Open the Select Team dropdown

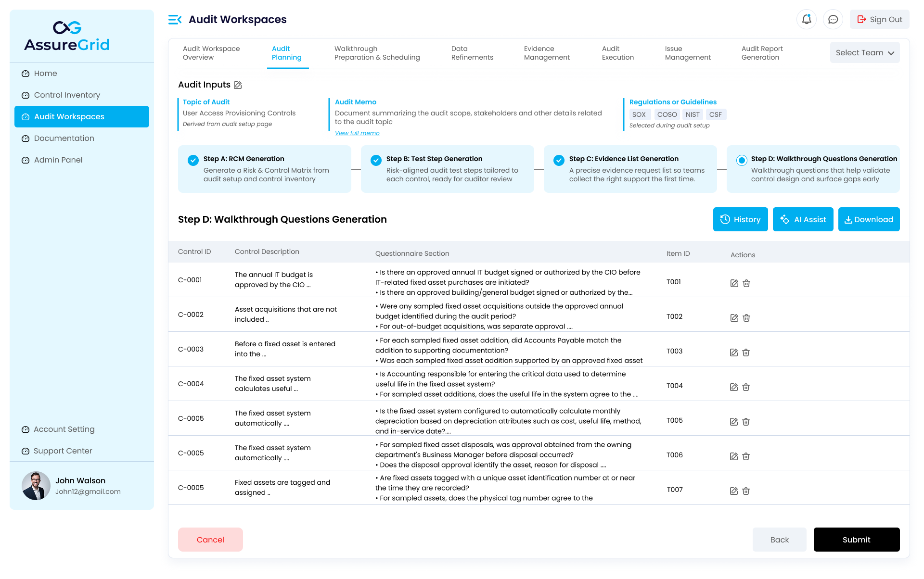[864, 52]
